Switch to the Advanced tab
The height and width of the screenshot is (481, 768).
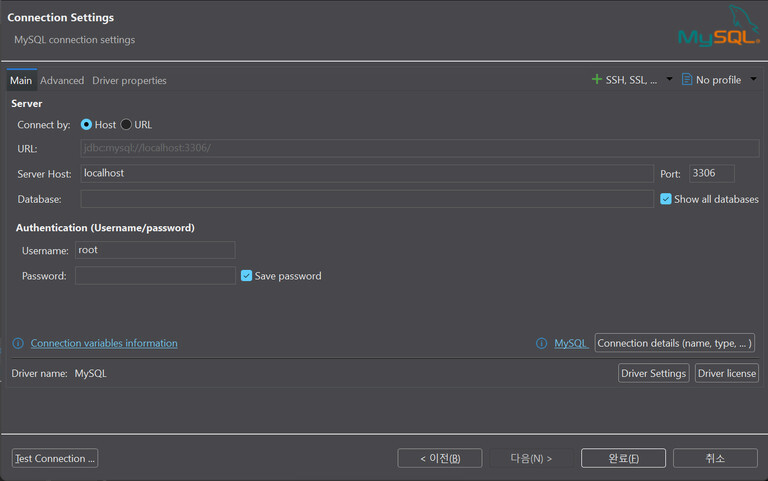tap(62, 80)
